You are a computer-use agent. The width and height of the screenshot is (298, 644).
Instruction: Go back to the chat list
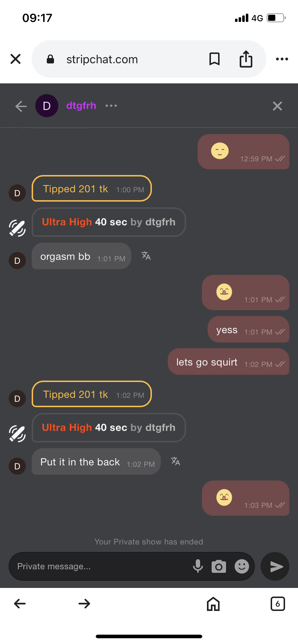tap(21, 106)
